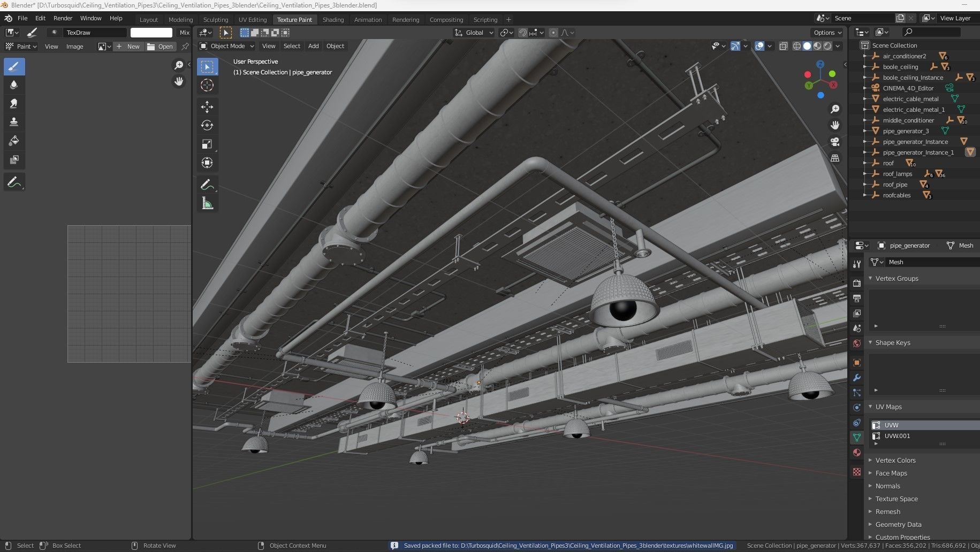
Task: Select the Soften brush tool
Action: click(14, 85)
